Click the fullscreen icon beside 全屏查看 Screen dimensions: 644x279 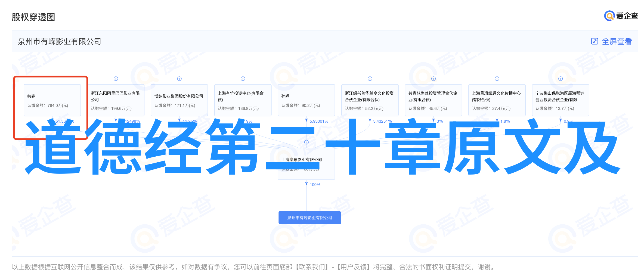[x=595, y=41]
